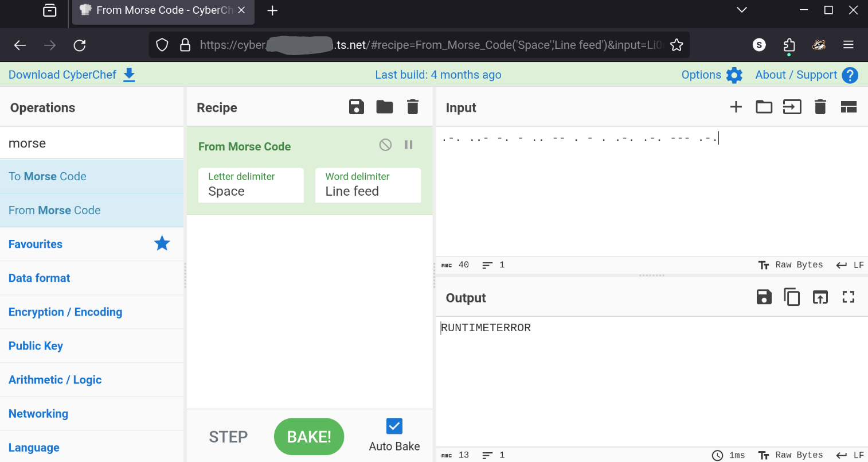Expand Encryption / Encoding category
The image size is (868, 462).
tap(92, 312)
